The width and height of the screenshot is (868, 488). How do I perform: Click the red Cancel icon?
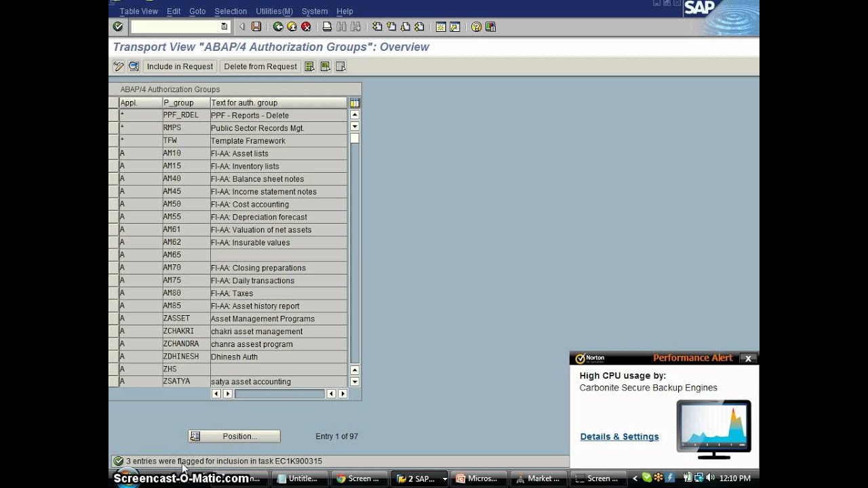tap(306, 26)
